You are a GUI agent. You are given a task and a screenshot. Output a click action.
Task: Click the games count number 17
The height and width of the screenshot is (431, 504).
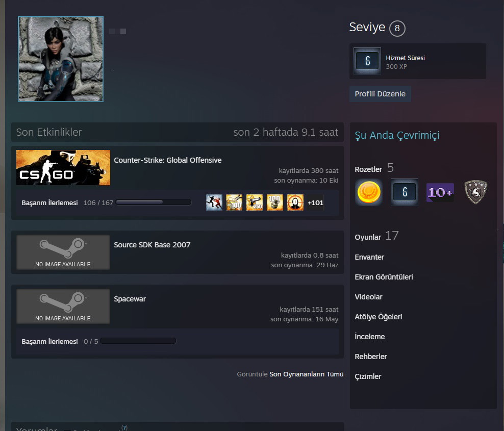[392, 236]
